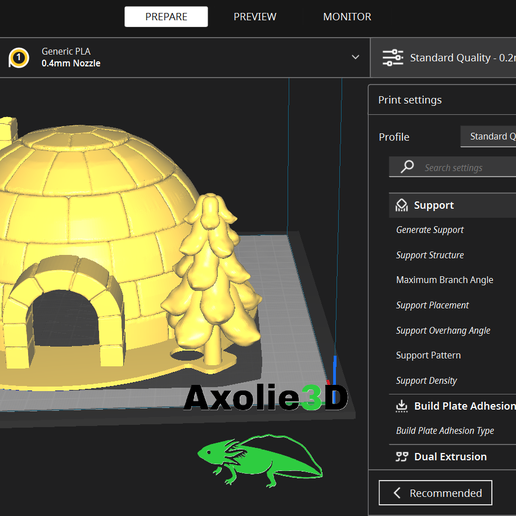The height and width of the screenshot is (516, 516).
Task: Click the magnifier search icon
Action: click(x=407, y=166)
